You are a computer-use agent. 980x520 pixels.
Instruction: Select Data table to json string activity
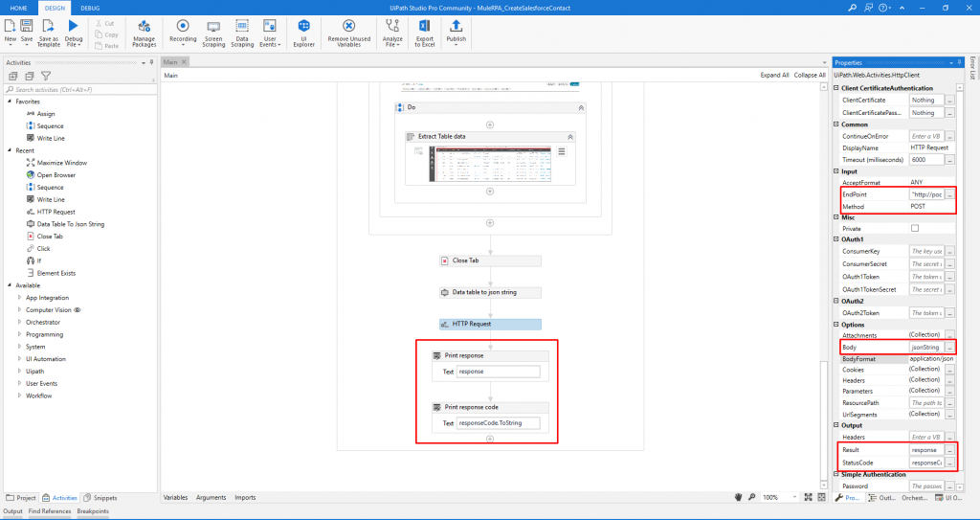point(490,292)
